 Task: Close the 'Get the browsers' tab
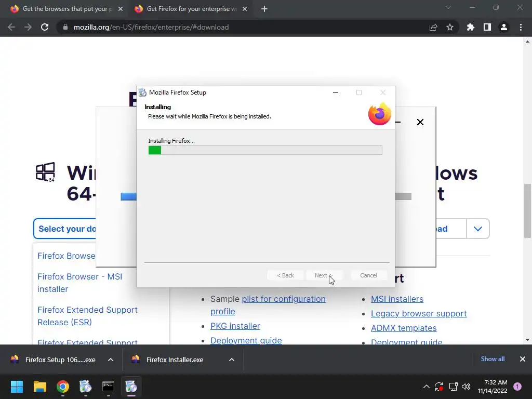pos(121,9)
